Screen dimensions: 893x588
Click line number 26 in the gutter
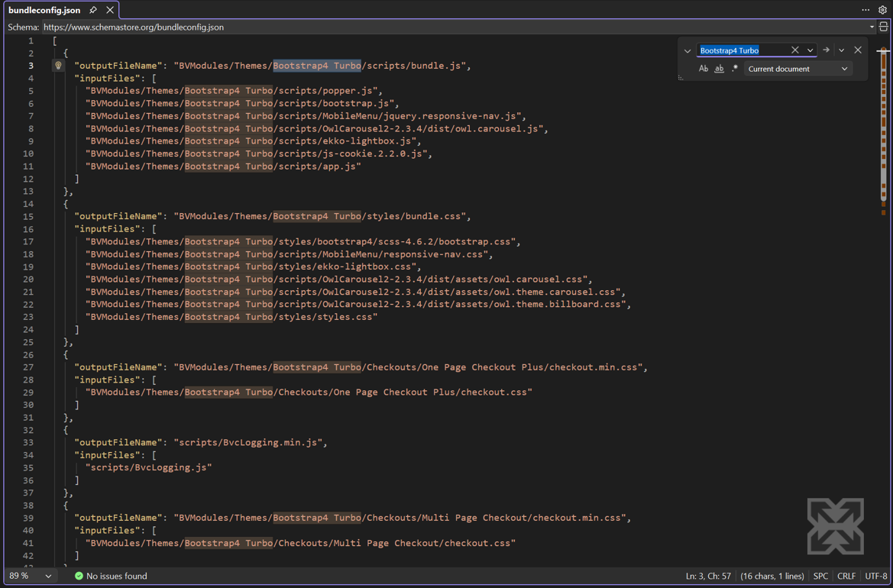28,354
